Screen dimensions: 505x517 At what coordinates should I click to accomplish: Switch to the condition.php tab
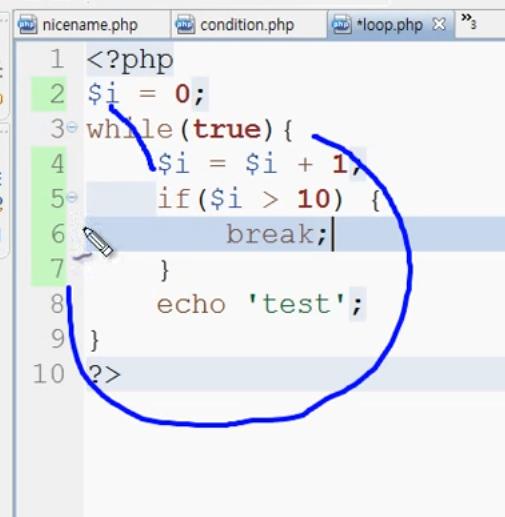coord(249,25)
